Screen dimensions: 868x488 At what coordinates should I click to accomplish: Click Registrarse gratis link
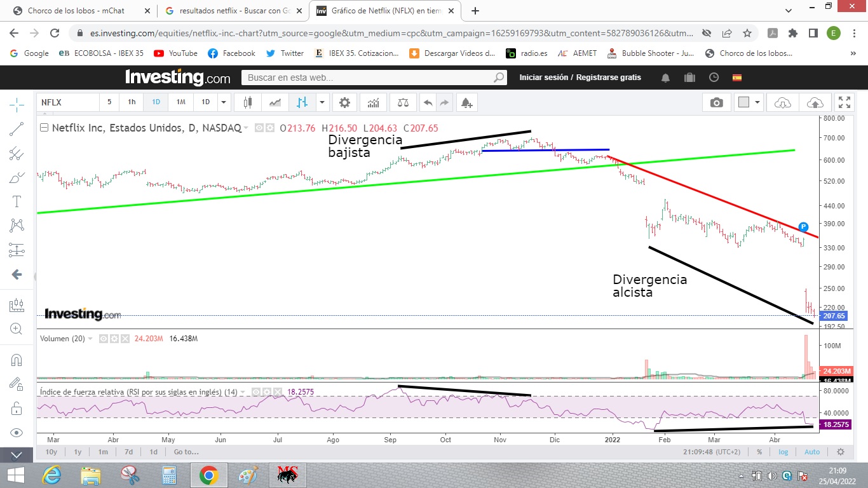pyautogui.click(x=609, y=78)
